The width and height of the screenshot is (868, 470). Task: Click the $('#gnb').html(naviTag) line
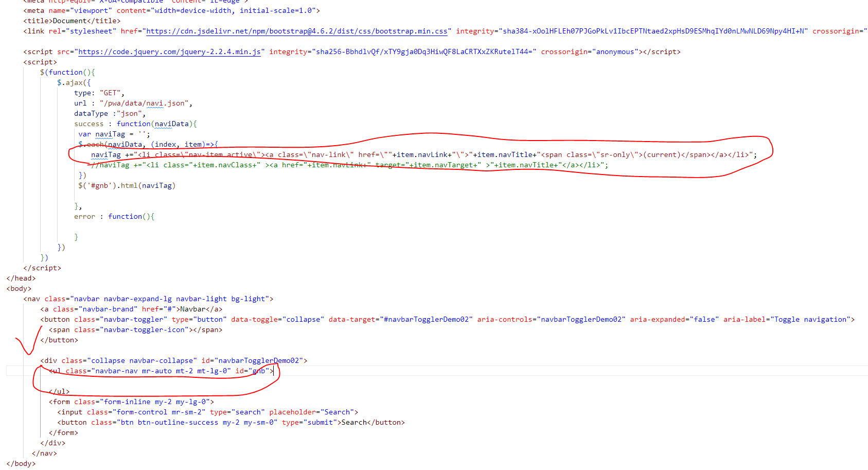127,186
